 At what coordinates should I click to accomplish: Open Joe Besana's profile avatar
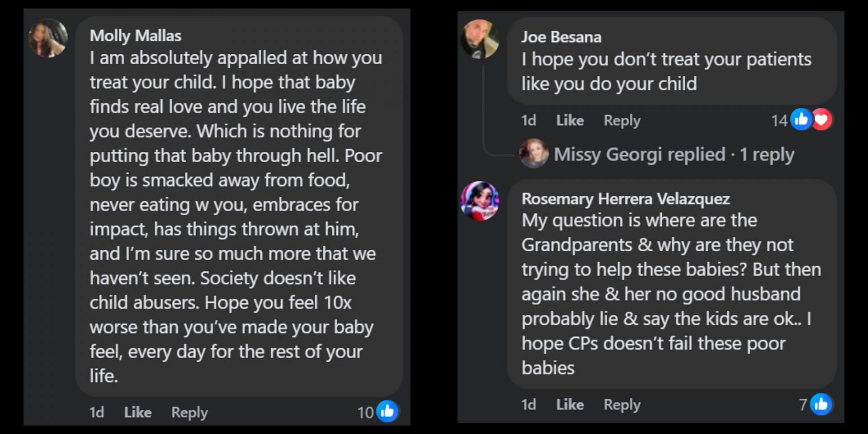480,39
